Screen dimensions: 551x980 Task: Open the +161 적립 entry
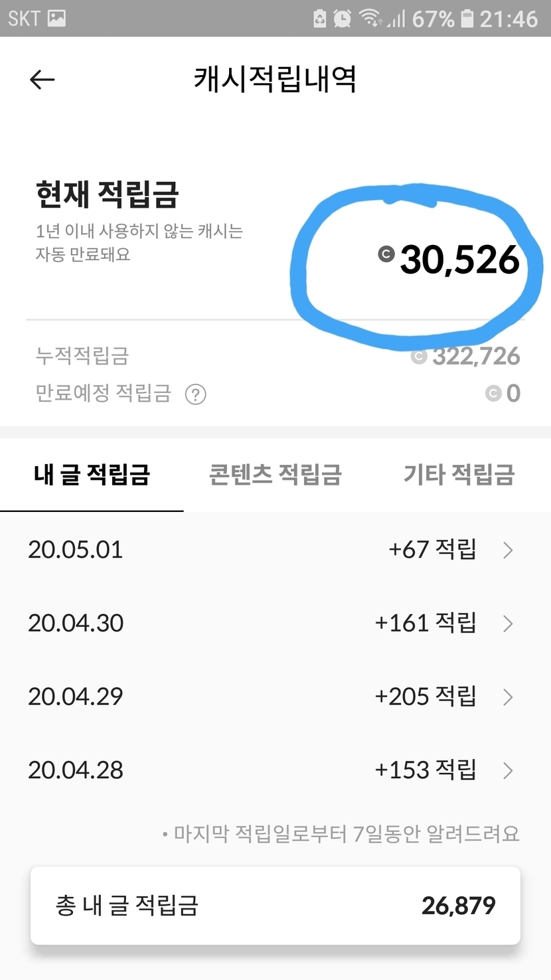pyautogui.click(x=426, y=623)
